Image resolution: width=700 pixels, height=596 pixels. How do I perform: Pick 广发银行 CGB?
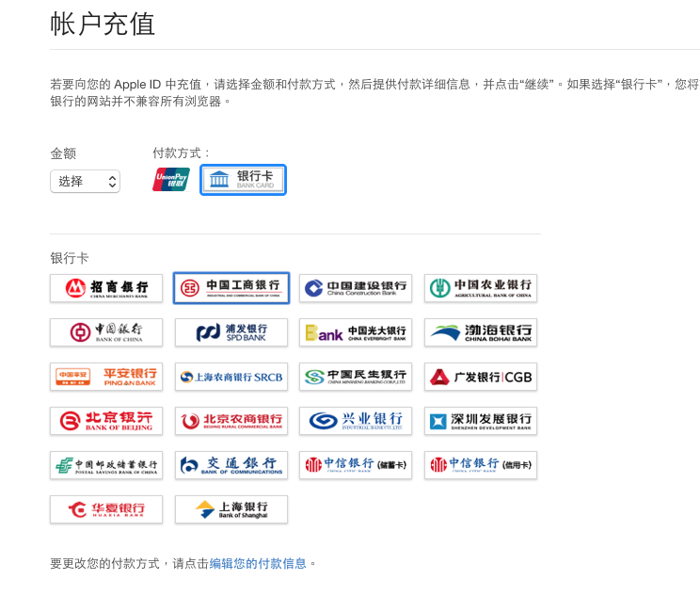click(x=481, y=377)
